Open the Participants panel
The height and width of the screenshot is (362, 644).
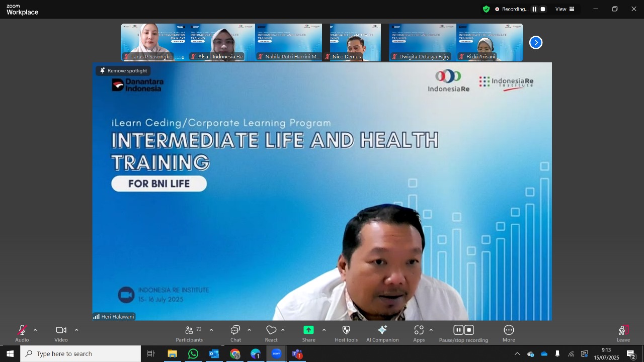pos(189,334)
